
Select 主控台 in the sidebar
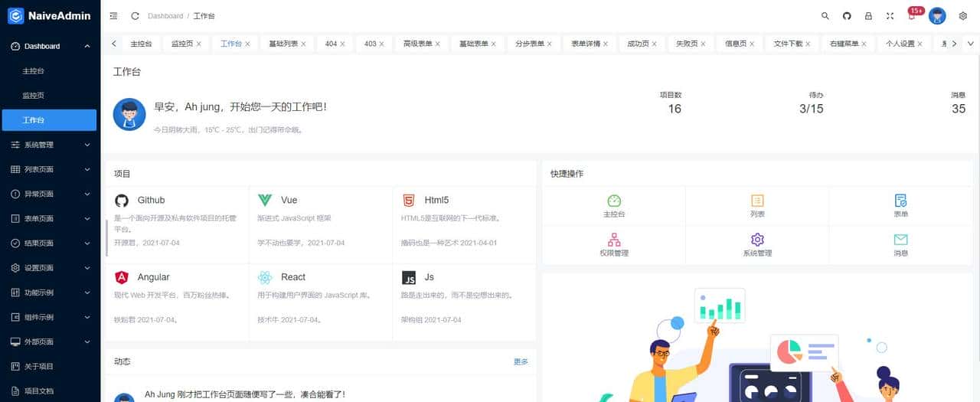(50, 70)
